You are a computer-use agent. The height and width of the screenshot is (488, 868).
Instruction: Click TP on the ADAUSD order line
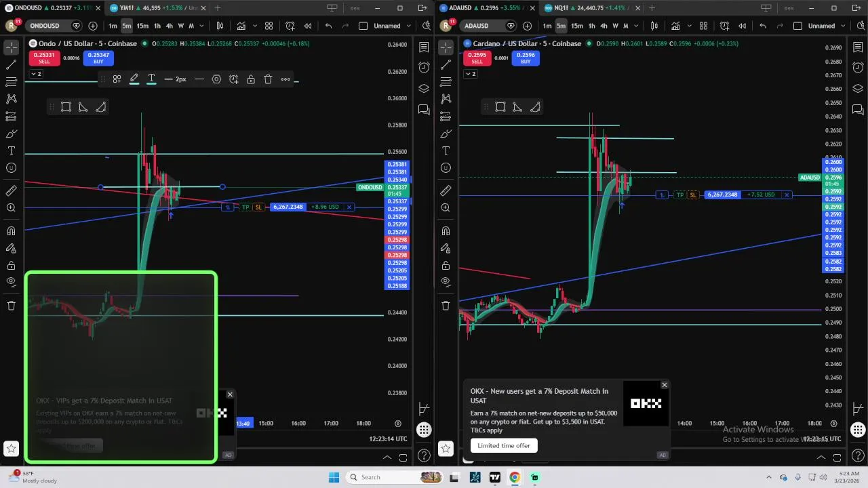point(680,195)
